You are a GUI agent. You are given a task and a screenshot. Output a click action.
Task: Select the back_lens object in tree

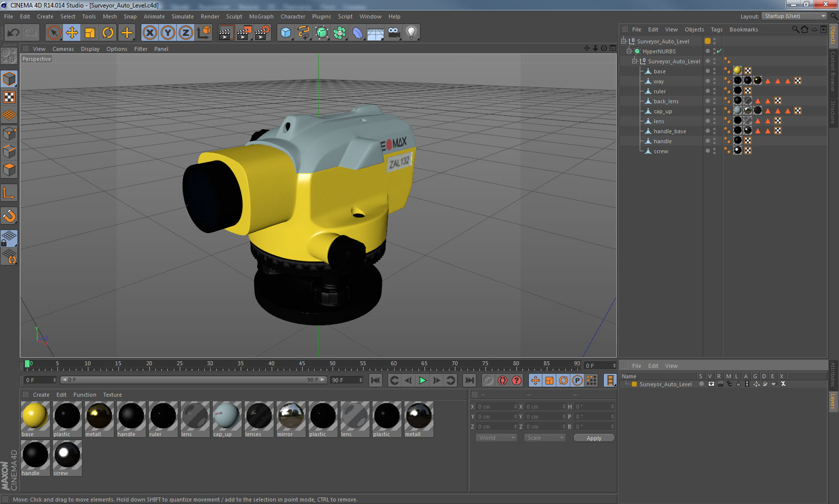pyautogui.click(x=666, y=101)
